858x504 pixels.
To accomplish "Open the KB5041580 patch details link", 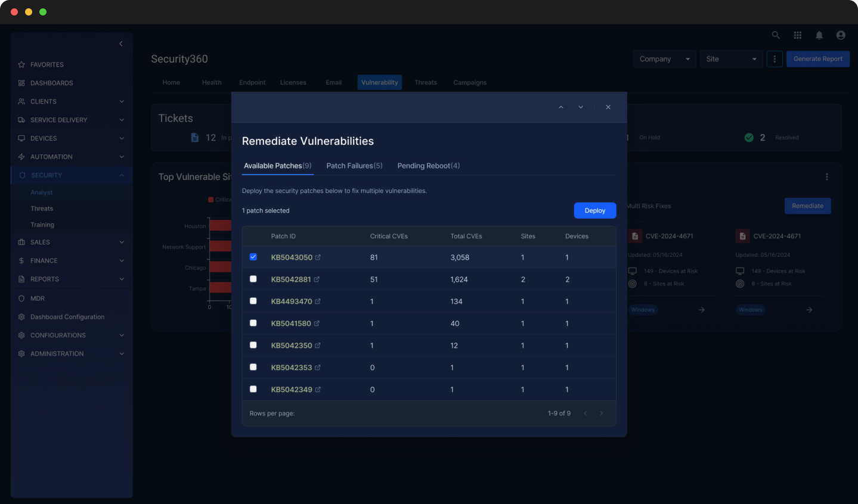I will pos(291,323).
